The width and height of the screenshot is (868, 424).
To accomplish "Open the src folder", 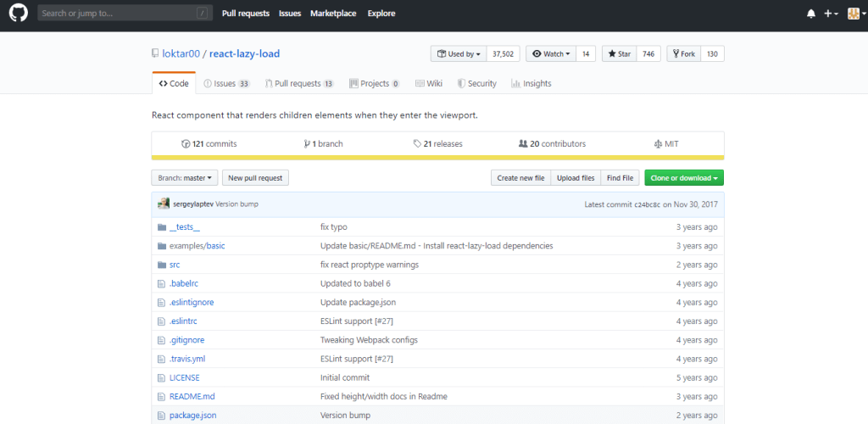I will [x=175, y=265].
